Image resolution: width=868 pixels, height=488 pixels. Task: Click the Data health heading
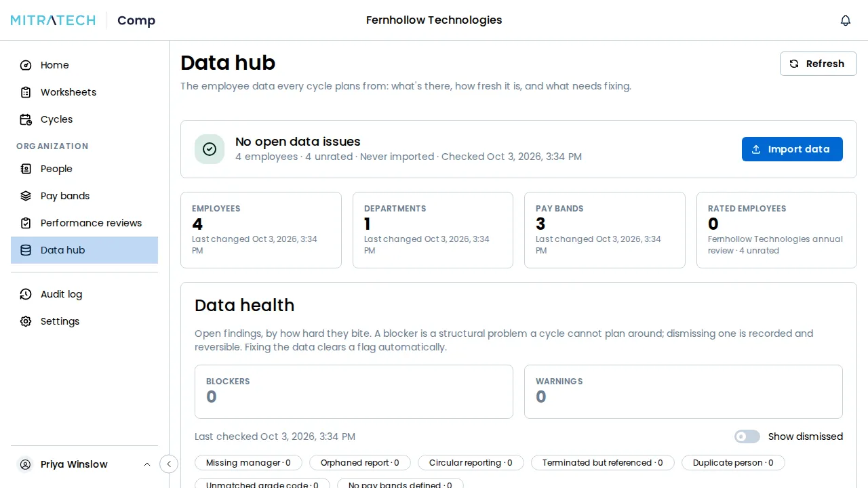(244, 305)
